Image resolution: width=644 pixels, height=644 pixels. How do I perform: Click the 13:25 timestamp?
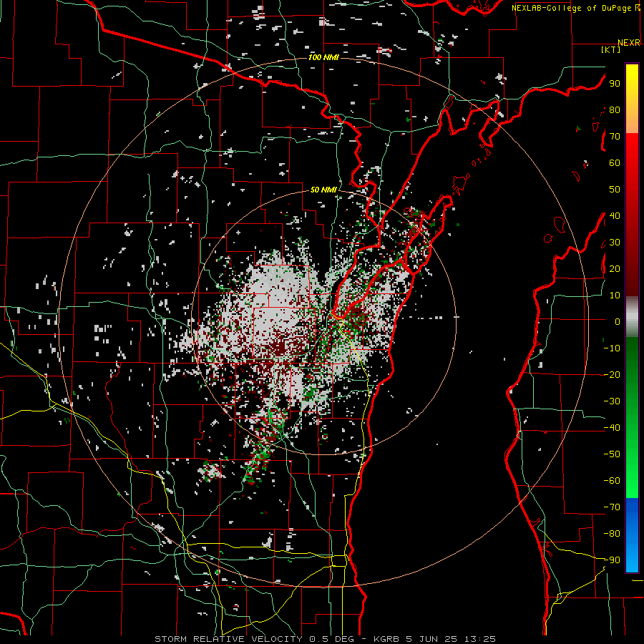(479, 639)
